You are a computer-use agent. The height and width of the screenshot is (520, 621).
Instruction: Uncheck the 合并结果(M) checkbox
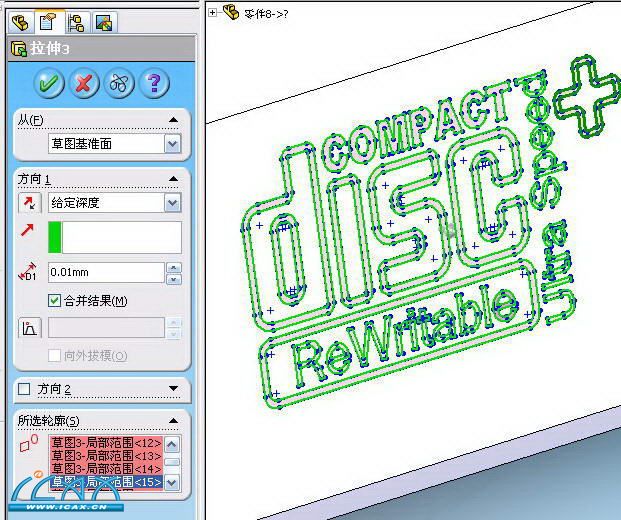[54, 301]
